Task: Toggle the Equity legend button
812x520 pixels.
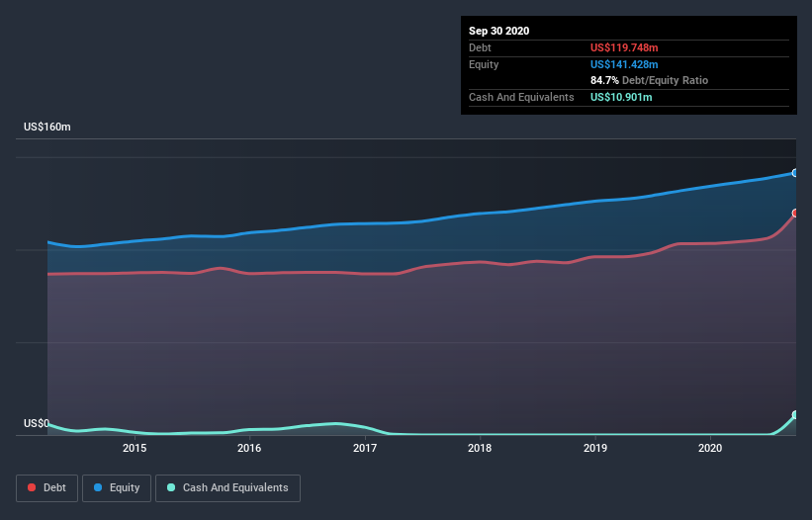Action: pyautogui.click(x=117, y=488)
